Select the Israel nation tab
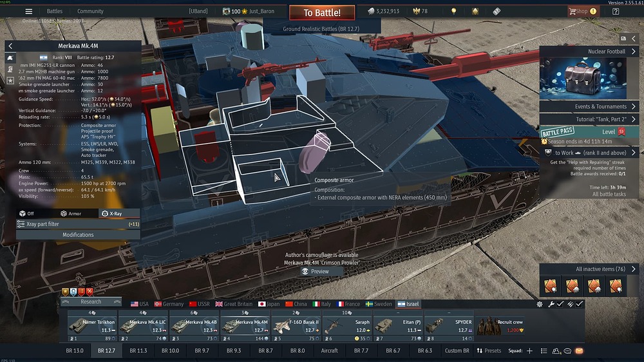Image resolution: width=644 pixels, height=362 pixels. pos(408,304)
